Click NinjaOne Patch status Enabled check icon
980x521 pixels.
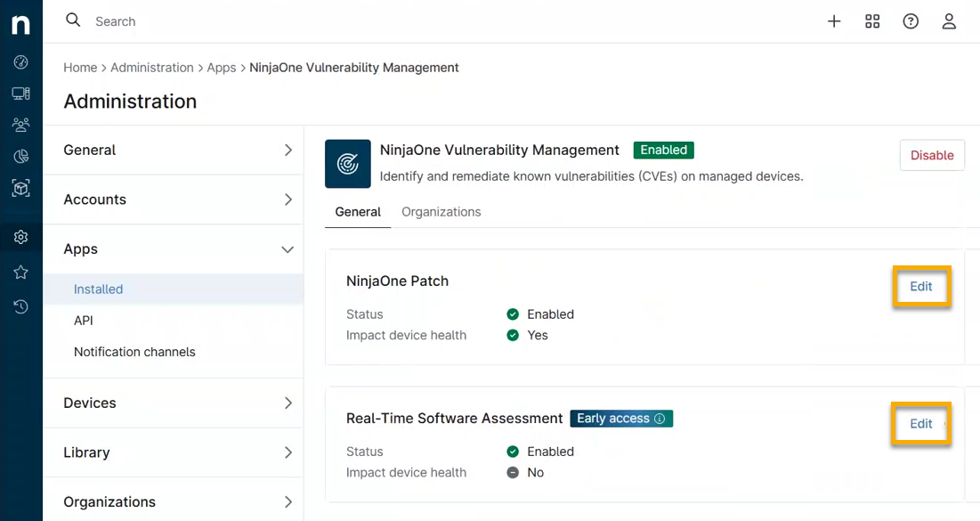point(513,314)
